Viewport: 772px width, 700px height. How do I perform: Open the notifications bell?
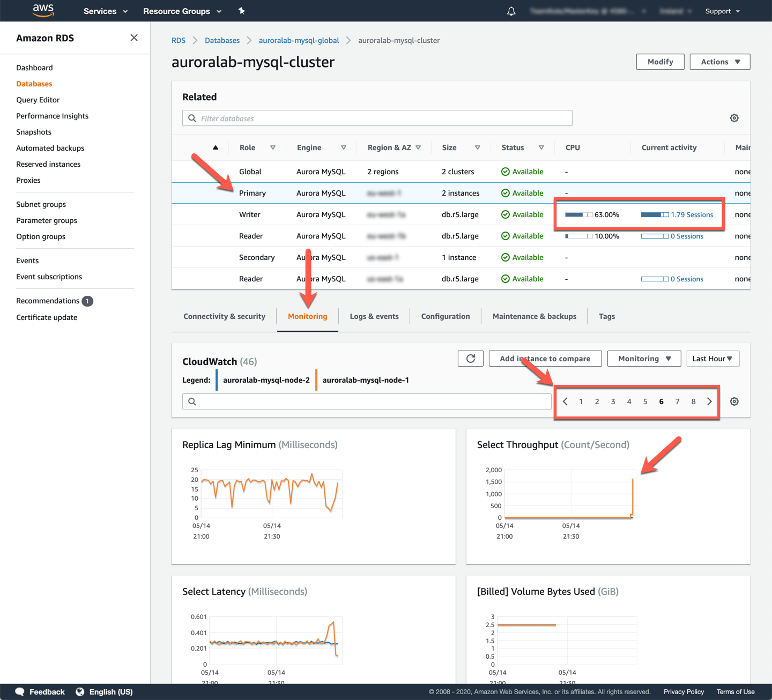(x=511, y=11)
